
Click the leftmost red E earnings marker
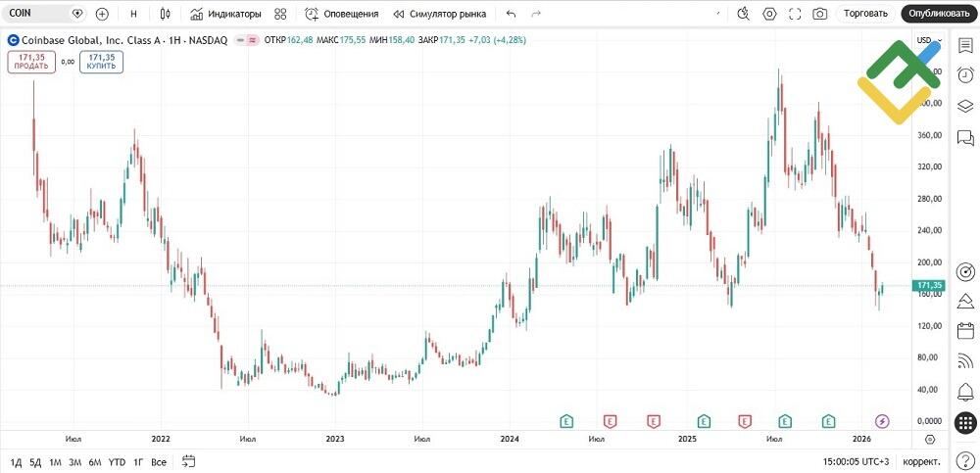(x=610, y=421)
